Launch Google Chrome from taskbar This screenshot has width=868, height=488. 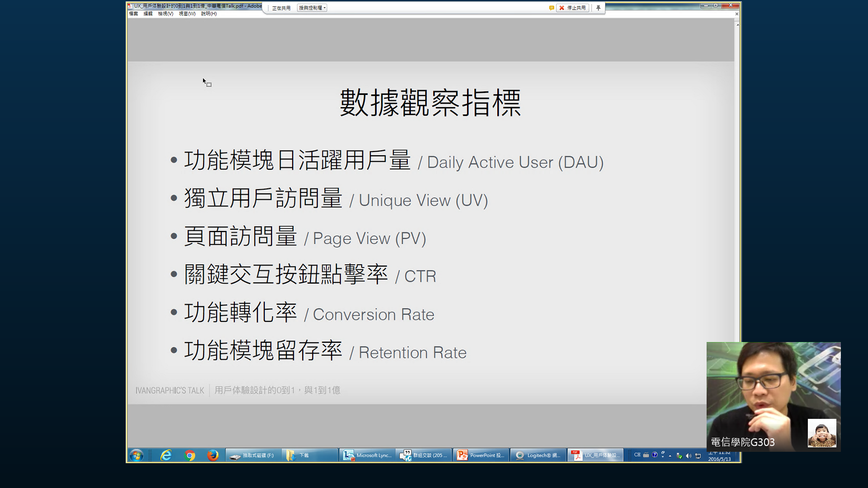[x=190, y=455]
